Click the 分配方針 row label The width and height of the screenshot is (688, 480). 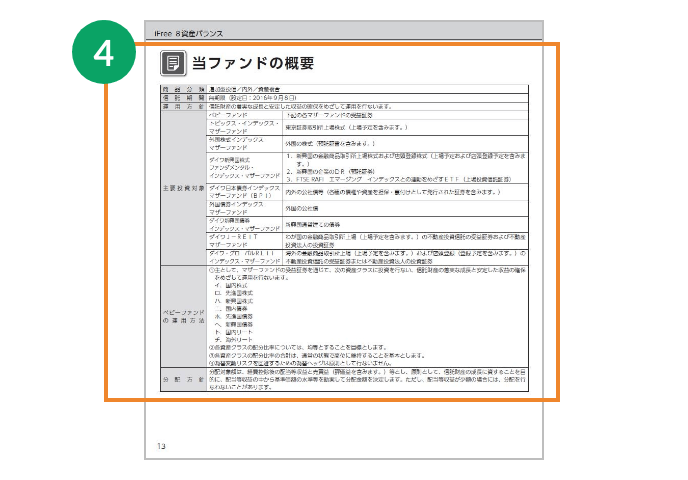(x=181, y=381)
